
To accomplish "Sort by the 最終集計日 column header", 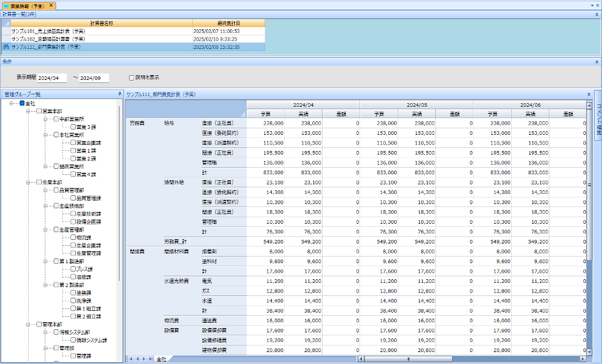I will point(229,23).
